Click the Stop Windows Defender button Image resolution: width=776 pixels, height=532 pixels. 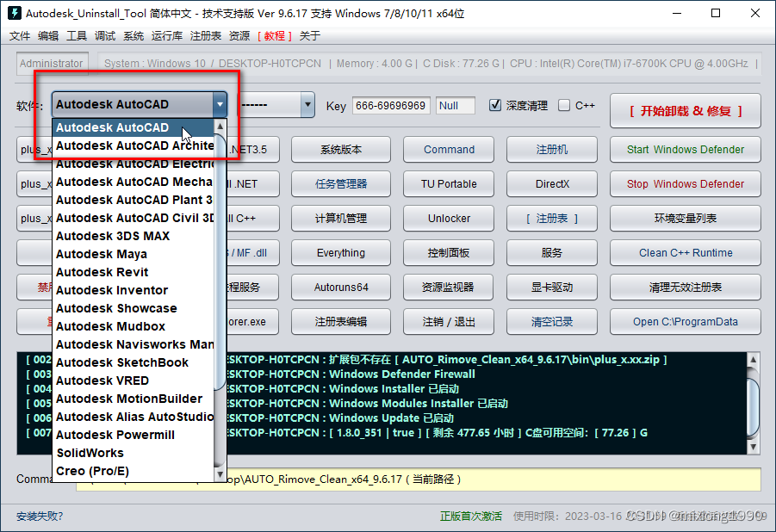tap(685, 183)
